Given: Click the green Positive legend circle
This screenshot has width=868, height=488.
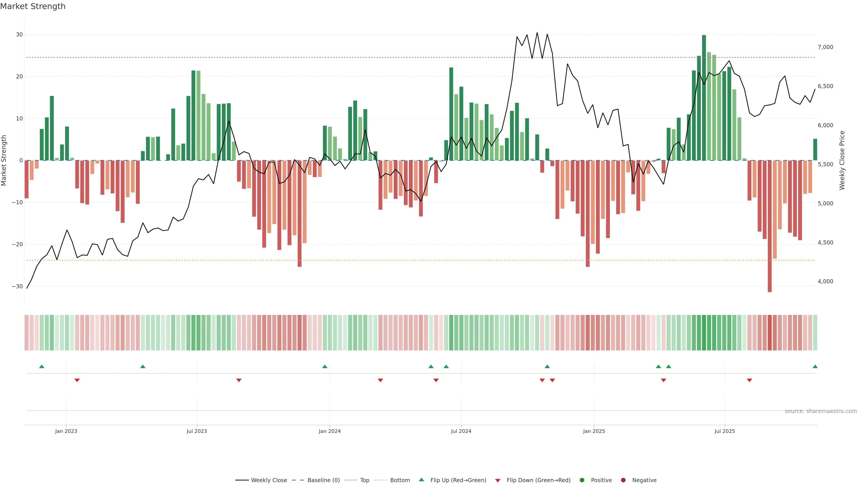Looking at the screenshot, I should tap(582, 480).
